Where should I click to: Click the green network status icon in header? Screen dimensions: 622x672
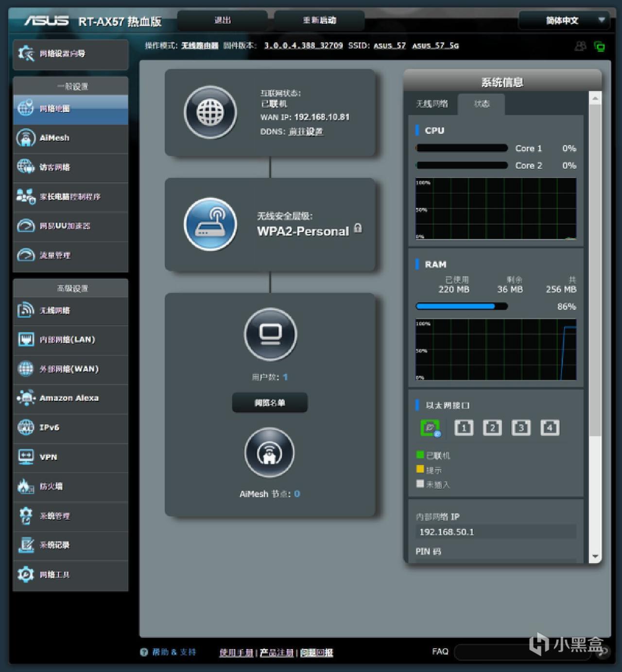pos(600,46)
